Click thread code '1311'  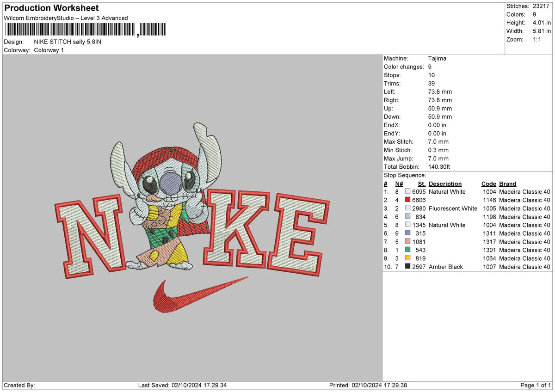click(490, 233)
